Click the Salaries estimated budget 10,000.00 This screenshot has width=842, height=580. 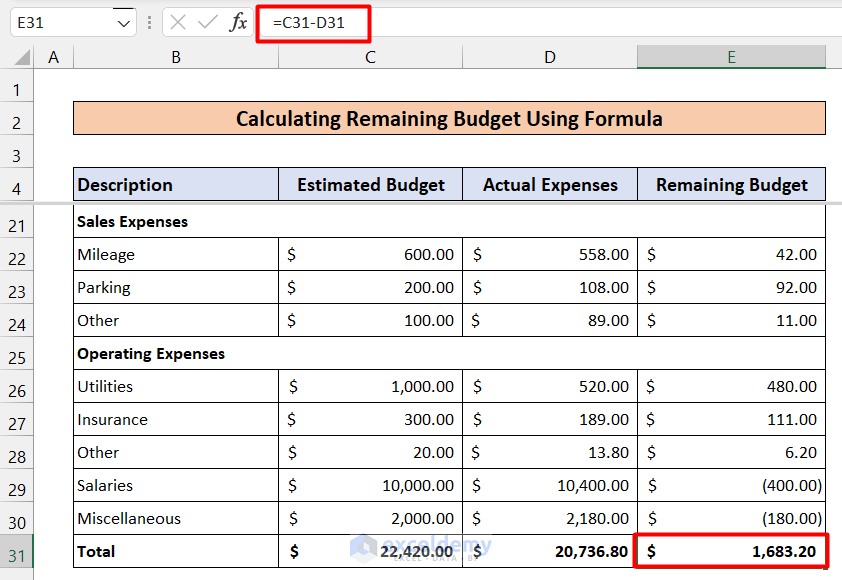click(370, 485)
